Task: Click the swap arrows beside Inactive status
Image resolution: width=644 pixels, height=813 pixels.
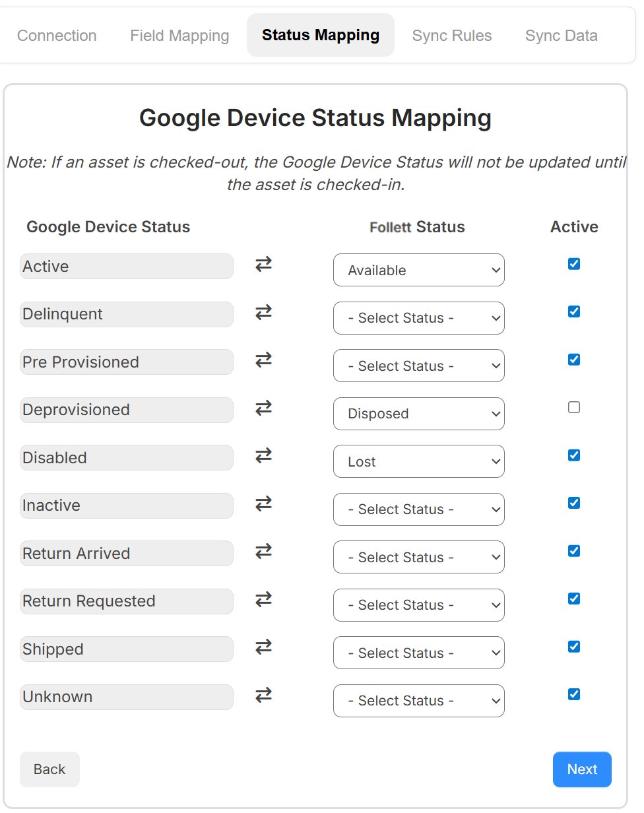Action: coord(263,504)
